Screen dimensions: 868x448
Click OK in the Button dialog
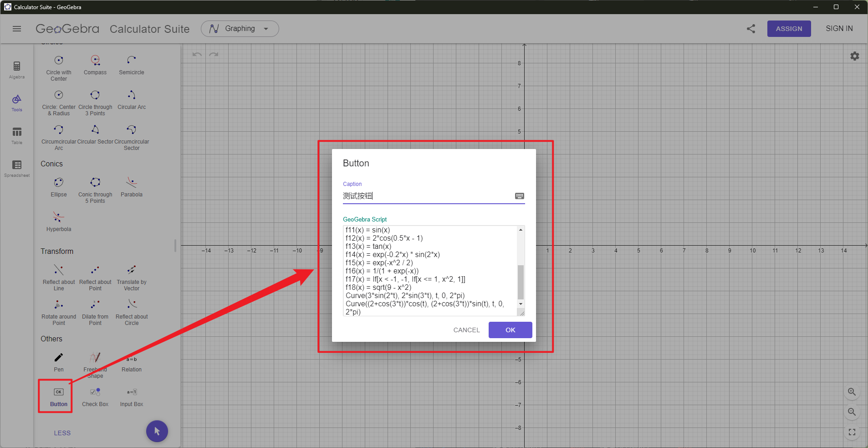pyautogui.click(x=511, y=330)
